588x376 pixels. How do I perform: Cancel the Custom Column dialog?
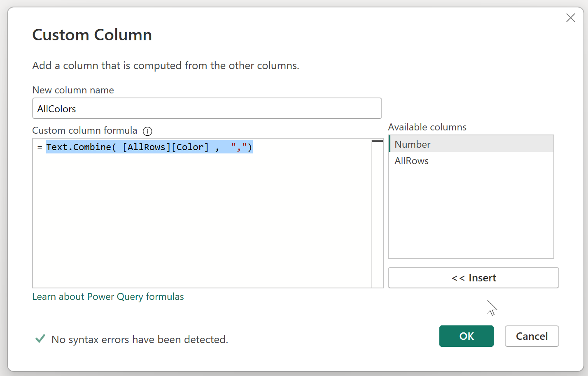(x=532, y=336)
